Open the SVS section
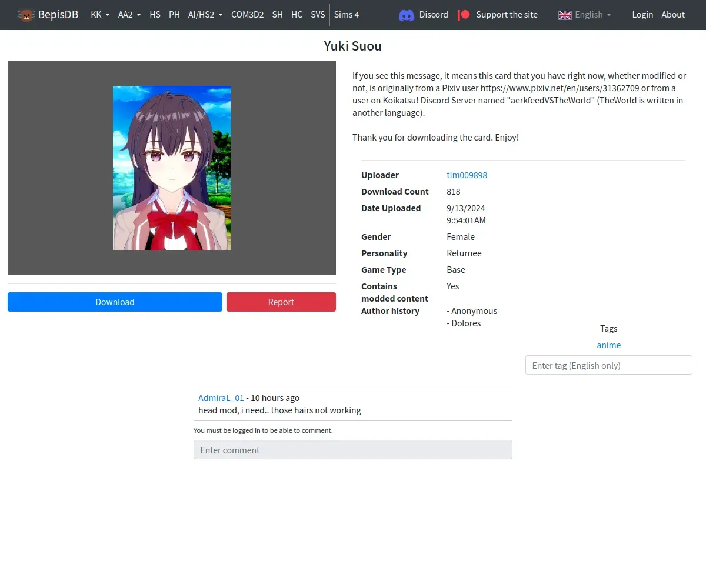 (x=318, y=15)
